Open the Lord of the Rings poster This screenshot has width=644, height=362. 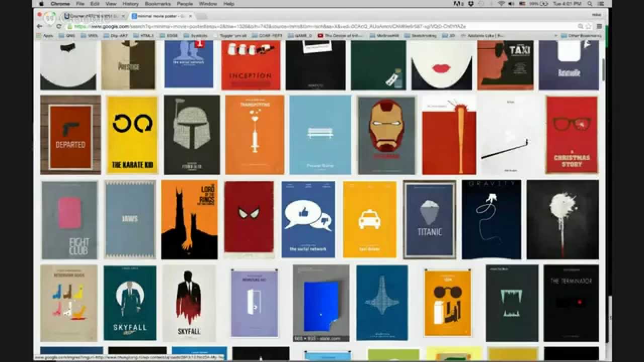click(x=190, y=220)
